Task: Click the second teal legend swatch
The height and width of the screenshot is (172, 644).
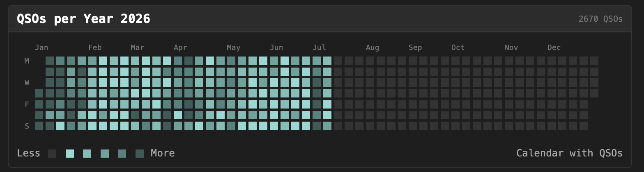Action: [87, 154]
